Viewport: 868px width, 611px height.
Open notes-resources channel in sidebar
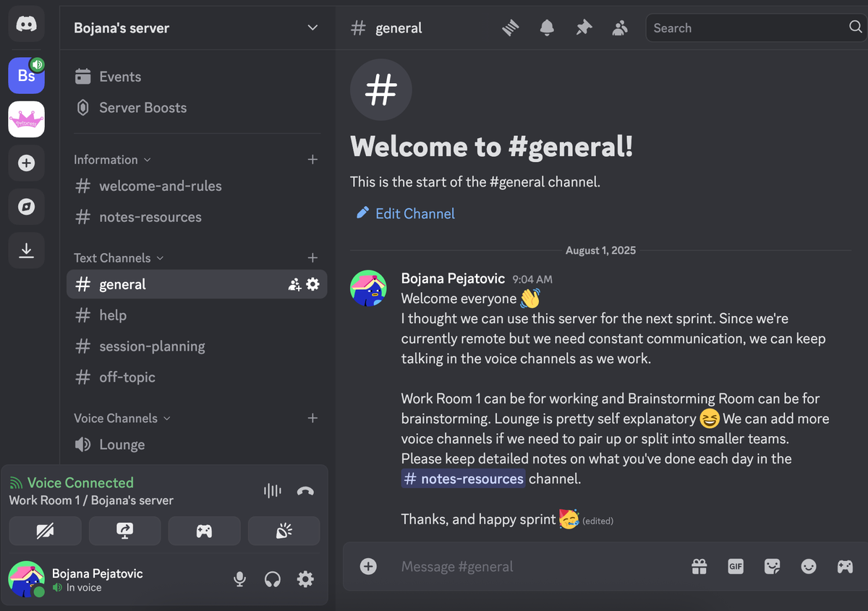[x=197, y=217]
